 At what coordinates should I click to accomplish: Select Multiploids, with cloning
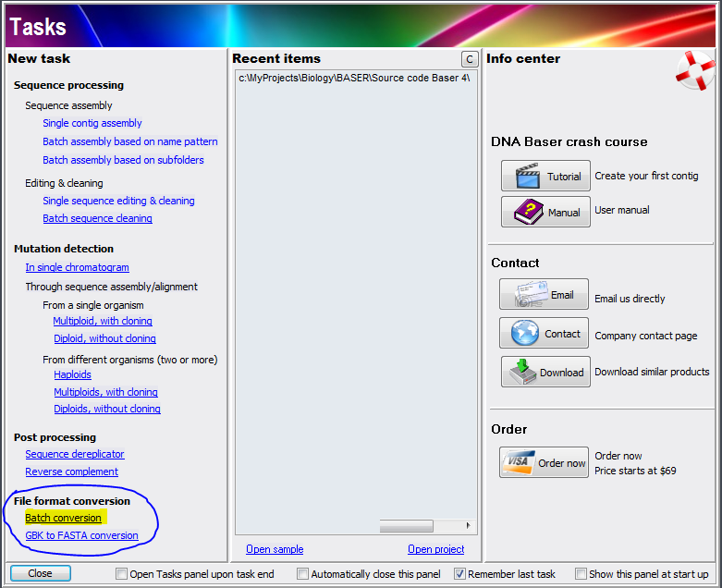point(106,392)
